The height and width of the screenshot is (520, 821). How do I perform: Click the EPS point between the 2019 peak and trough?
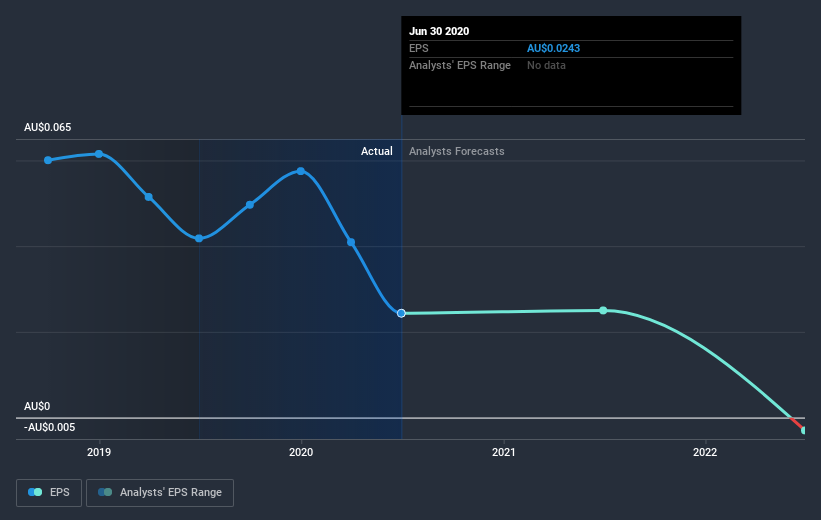coord(149,197)
